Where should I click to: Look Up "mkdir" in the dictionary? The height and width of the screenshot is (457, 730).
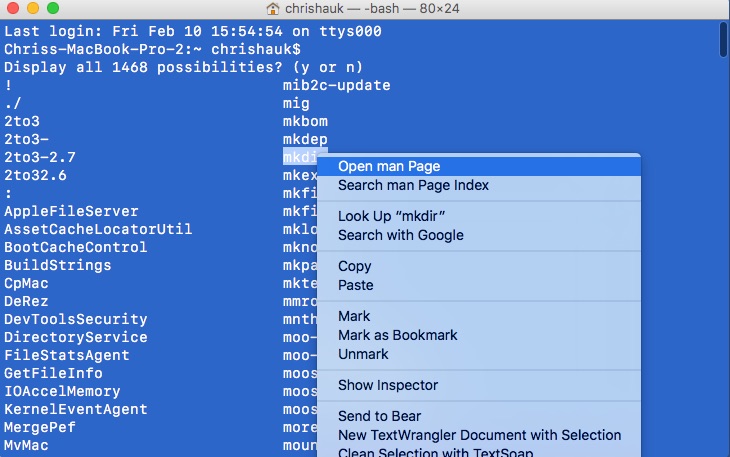point(391,216)
